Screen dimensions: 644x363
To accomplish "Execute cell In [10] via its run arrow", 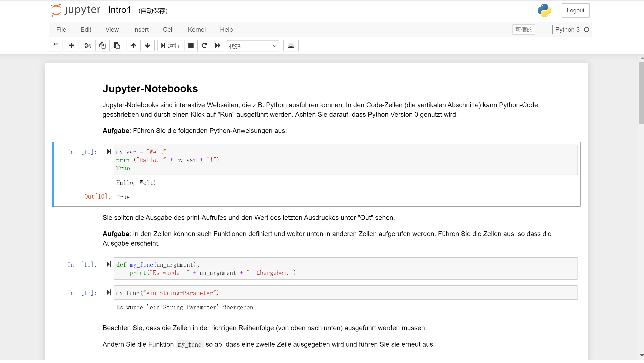I will pos(108,151).
